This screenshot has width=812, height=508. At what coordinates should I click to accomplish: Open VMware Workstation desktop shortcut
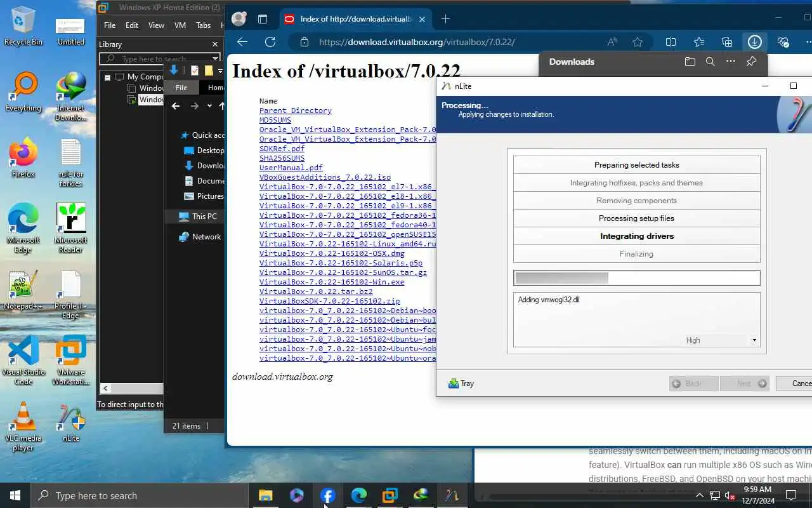coord(71,361)
